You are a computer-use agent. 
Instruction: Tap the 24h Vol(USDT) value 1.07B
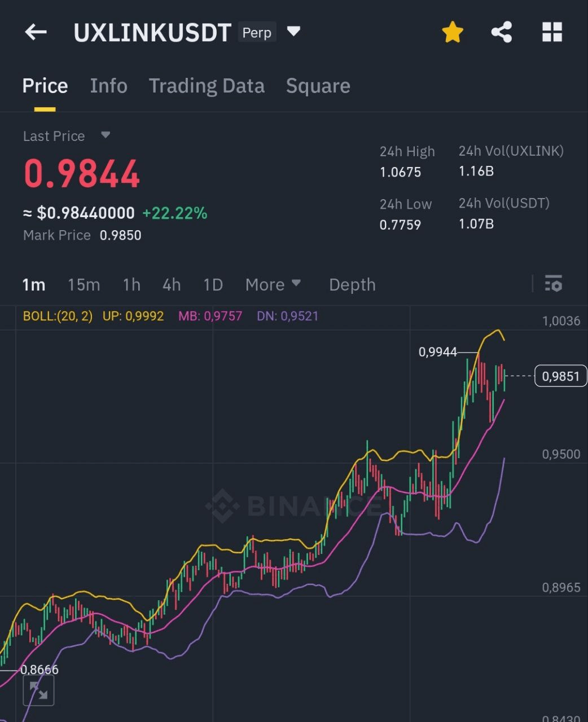pyautogui.click(x=476, y=224)
